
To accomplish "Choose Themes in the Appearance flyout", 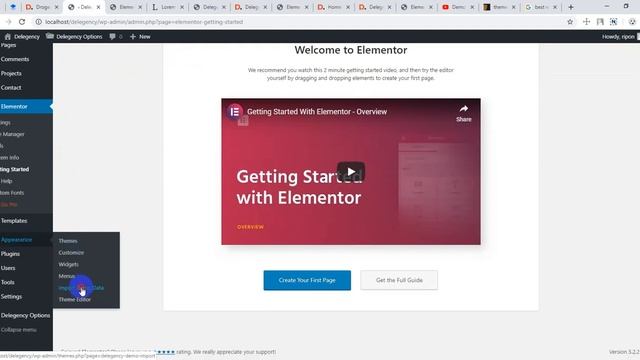I will coord(68,241).
